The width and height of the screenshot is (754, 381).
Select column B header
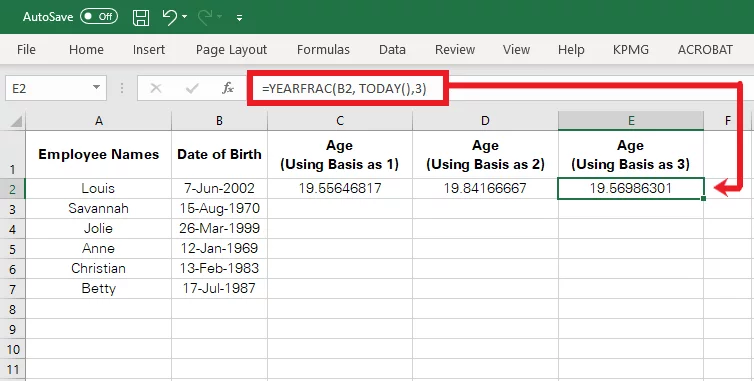click(219, 121)
